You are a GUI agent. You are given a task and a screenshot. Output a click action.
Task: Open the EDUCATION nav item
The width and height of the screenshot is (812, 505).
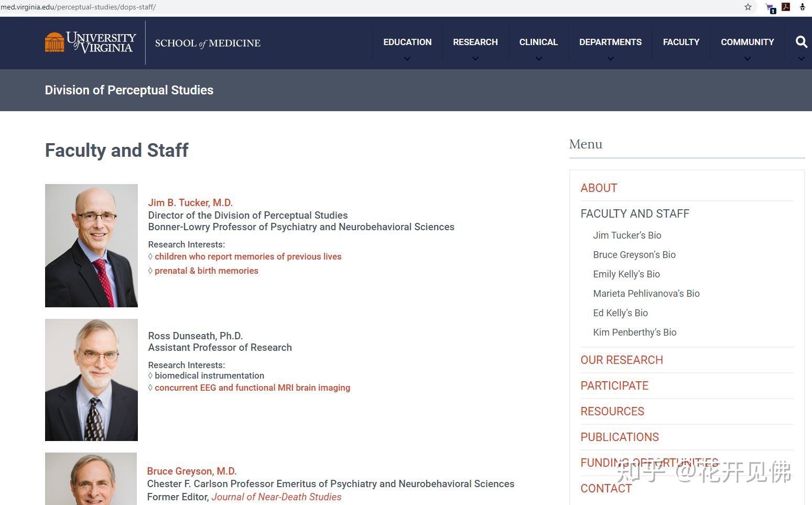[x=407, y=42]
